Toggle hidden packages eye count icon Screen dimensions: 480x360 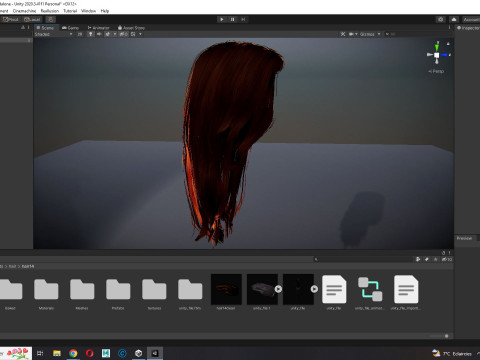[447, 259]
